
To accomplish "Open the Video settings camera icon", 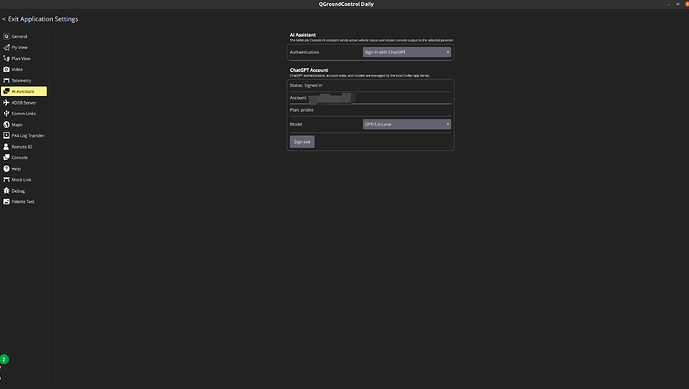I will point(6,69).
